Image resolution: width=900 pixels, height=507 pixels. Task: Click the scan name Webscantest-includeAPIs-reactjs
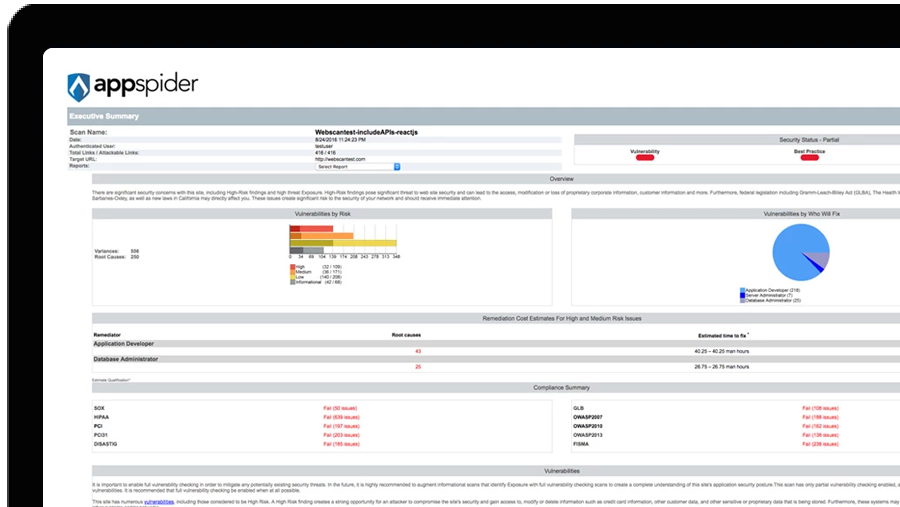pyautogui.click(x=366, y=132)
